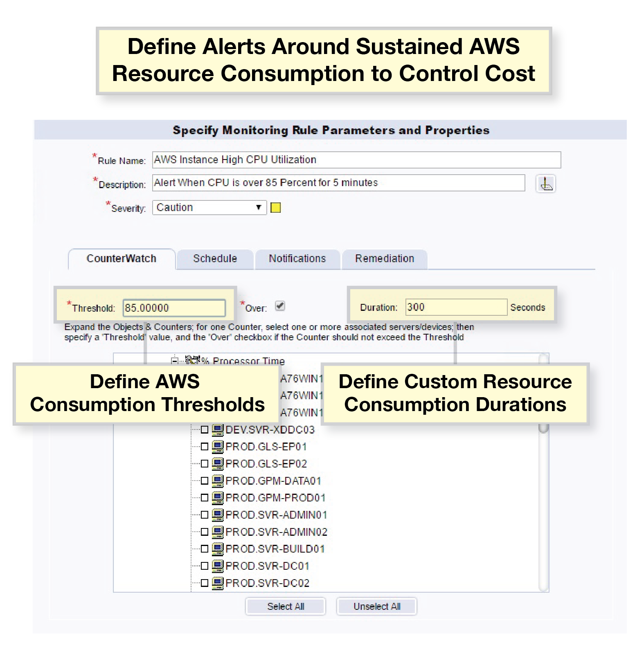644x645 pixels.
Task: Click the computer icon beside PROD.SVR-ADMIN01
Action: [x=218, y=515]
